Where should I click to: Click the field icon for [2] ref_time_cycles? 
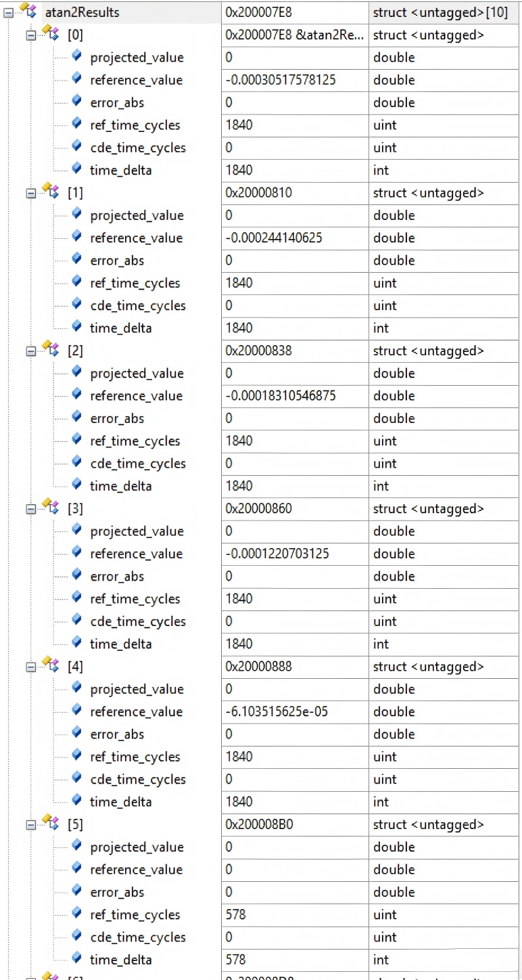76,440
